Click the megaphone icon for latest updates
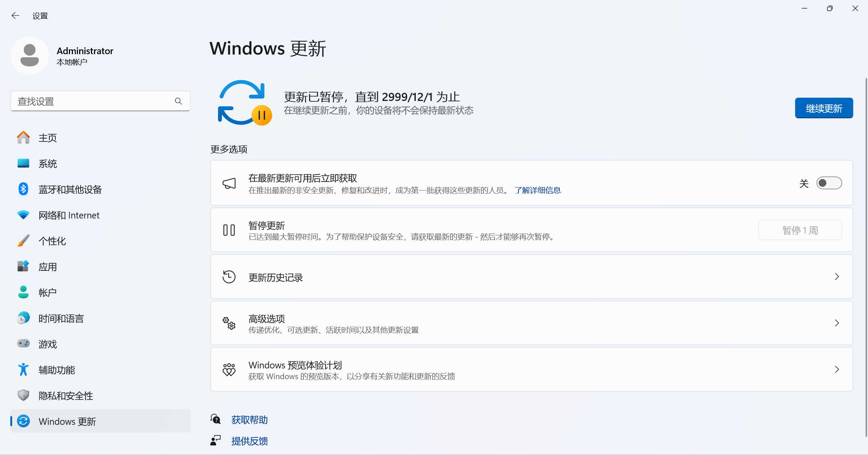 (x=229, y=183)
